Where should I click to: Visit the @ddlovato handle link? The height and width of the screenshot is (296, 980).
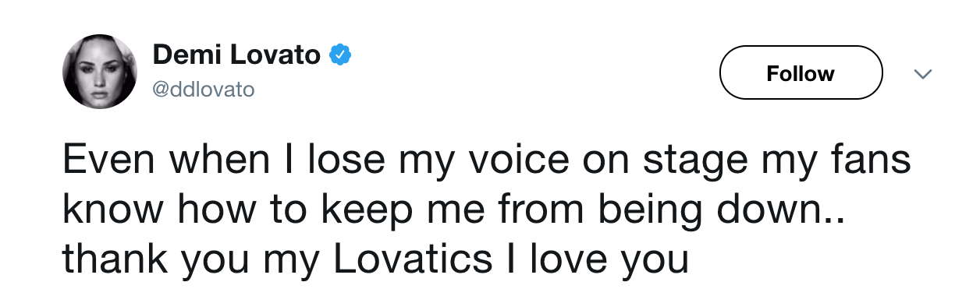(x=204, y=90)
